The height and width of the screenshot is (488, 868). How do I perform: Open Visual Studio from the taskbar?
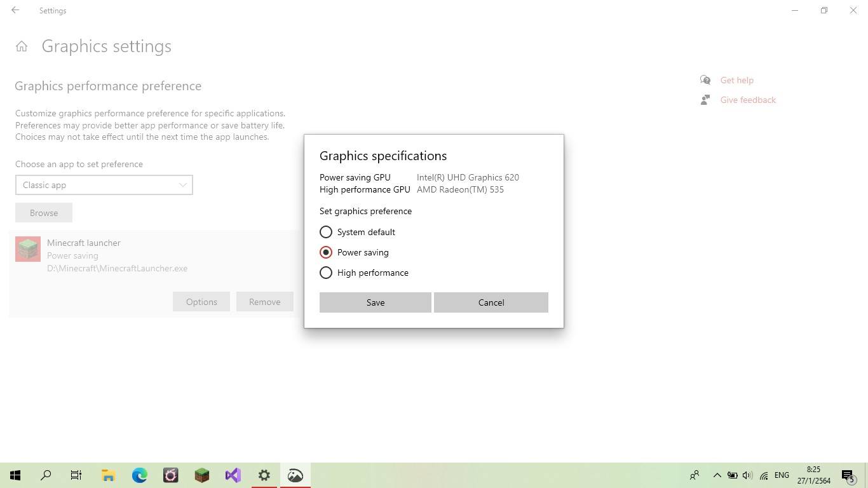pos(233,475)
